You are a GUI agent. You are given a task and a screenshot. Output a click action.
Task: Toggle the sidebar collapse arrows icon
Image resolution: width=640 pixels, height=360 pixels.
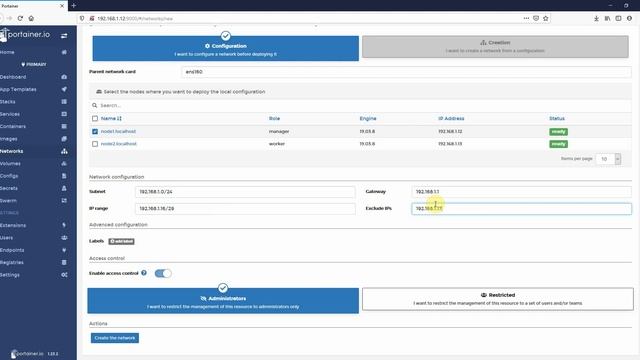[64, 36]
